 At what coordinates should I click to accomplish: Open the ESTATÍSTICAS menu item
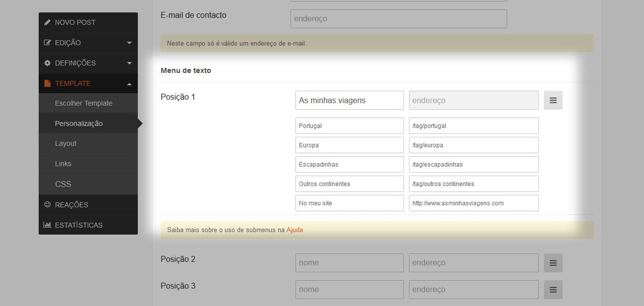tap(88, 225)
